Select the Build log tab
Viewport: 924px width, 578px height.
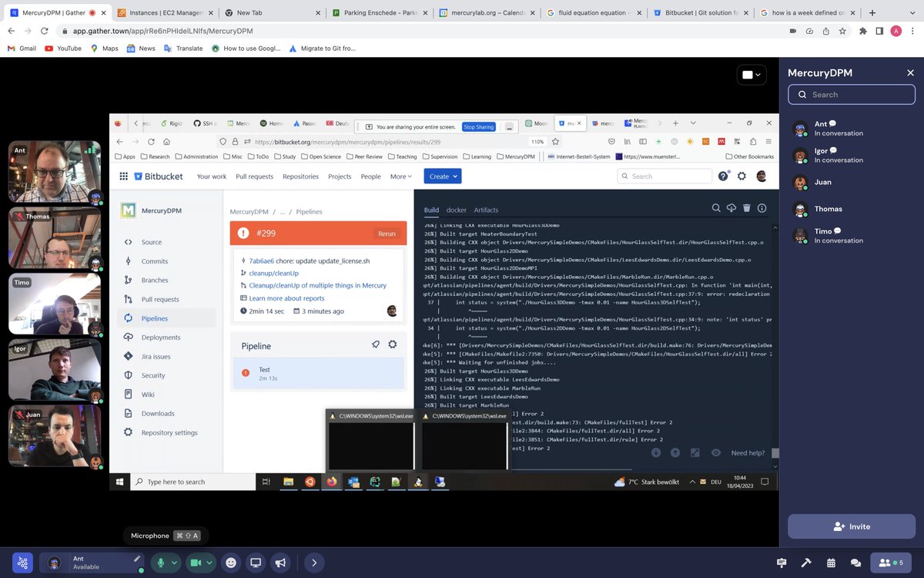431,210
